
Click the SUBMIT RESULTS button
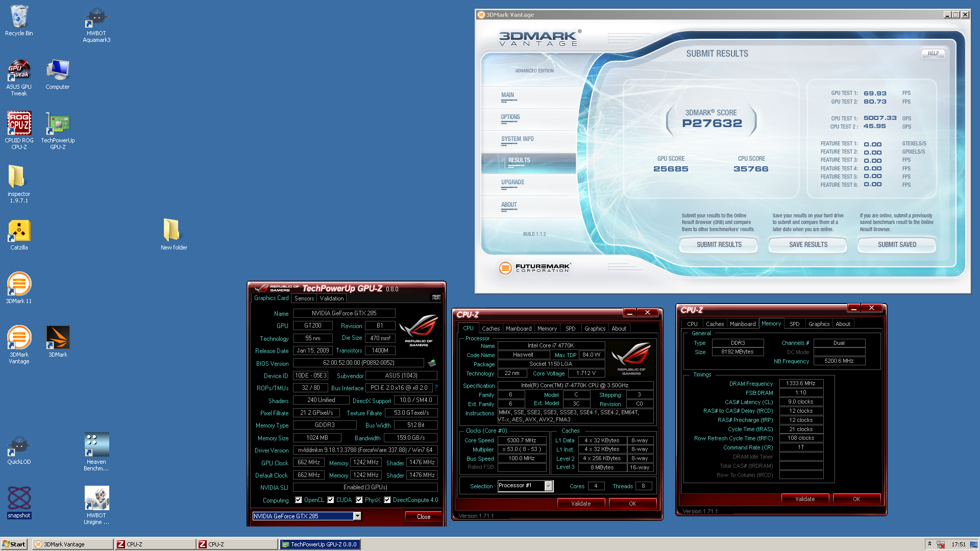(719, 245)
